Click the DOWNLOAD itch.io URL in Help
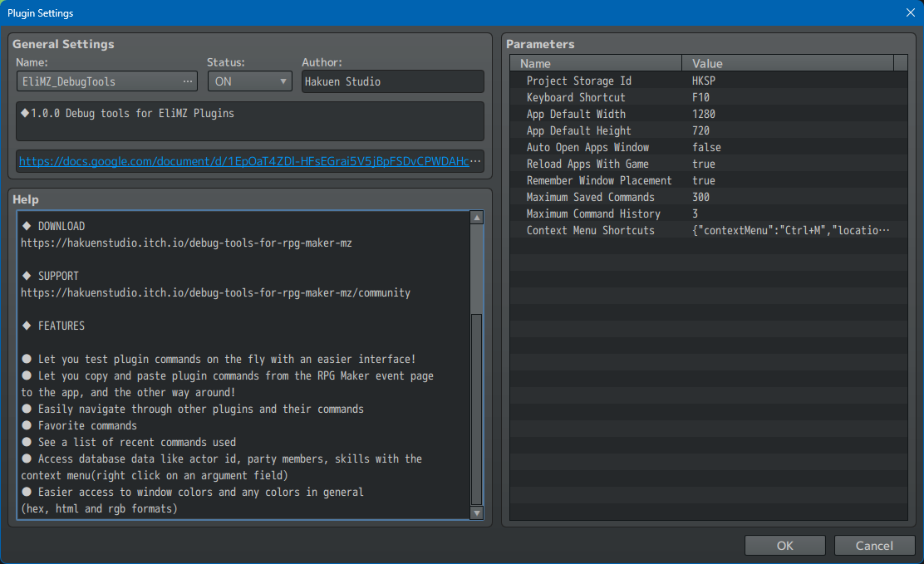The height and width of the screenshot is (564, 924). click(x=186, y=243)
